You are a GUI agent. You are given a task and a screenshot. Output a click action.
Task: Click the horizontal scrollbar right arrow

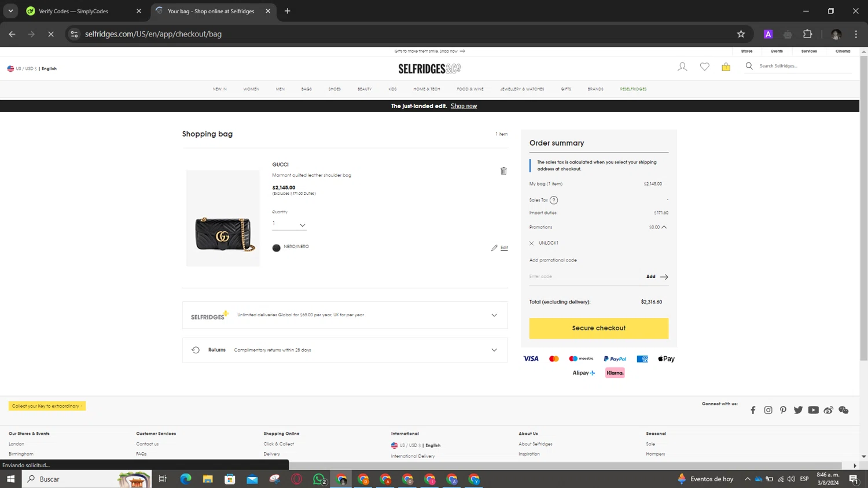[x=855, y=465]
